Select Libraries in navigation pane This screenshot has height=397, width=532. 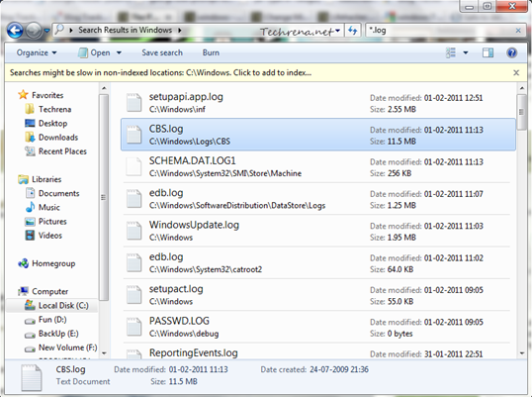point(40,179)
